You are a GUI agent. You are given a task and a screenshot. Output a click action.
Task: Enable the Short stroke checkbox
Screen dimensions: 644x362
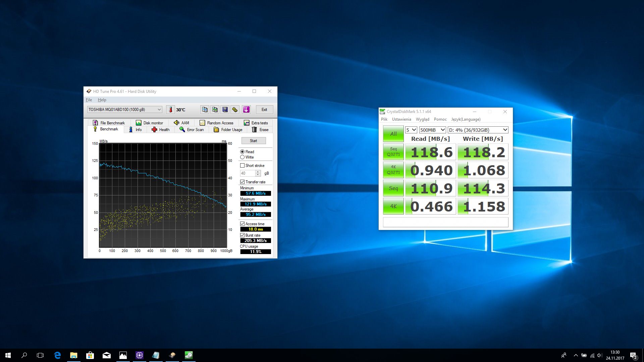[243, 166]
